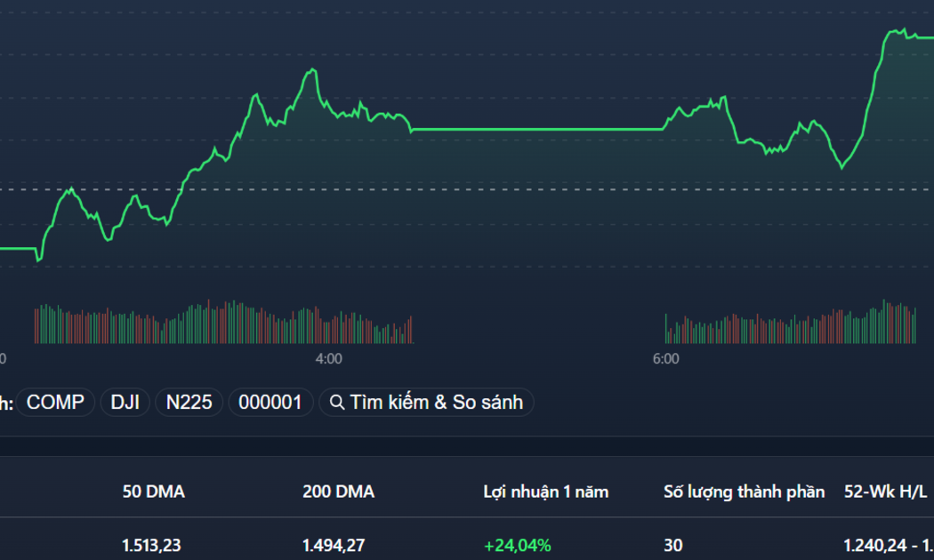Click the 4:00 time axis label
This screenshot has height=560, width=934.
pos(329,359)
